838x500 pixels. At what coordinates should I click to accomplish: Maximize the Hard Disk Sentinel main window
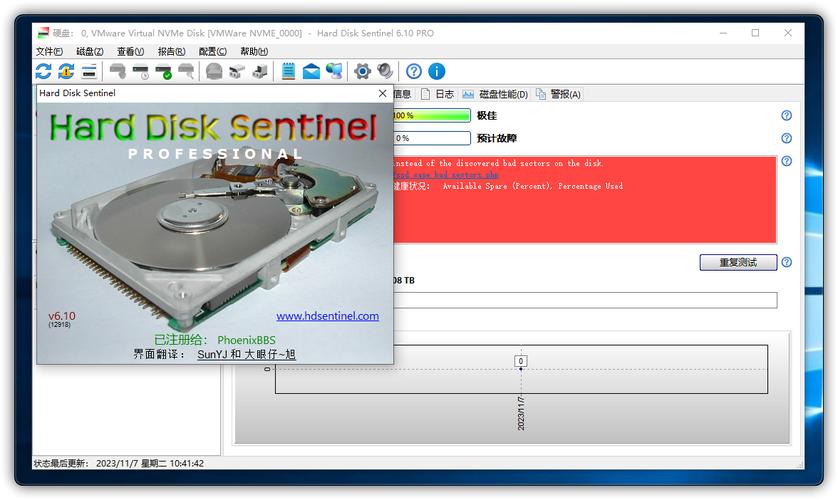755,33
